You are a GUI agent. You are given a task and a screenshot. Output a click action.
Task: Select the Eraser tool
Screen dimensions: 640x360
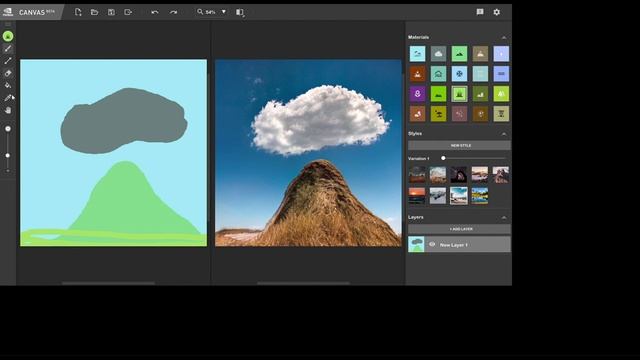tap(8, 73)
